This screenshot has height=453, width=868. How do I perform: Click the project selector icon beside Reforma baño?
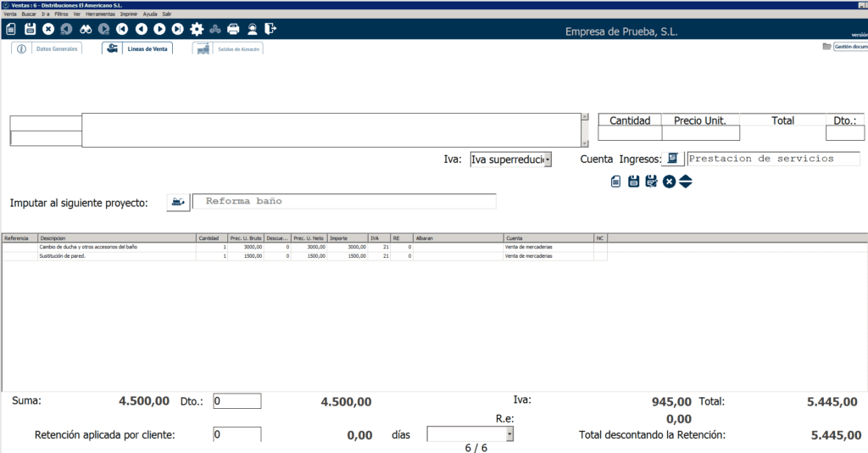pyautogui.click(x=177, y=202)
